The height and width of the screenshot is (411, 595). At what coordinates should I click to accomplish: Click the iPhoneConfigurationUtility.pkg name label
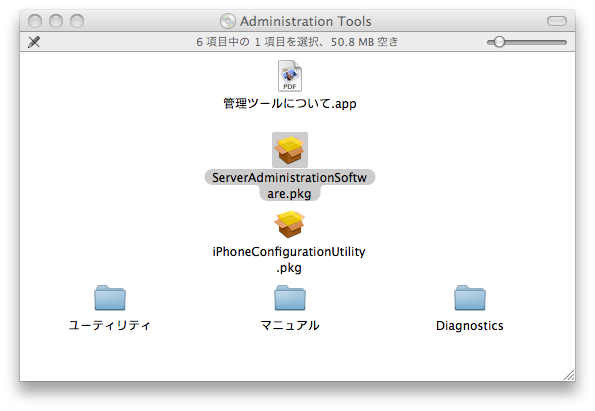coord(289,260)
